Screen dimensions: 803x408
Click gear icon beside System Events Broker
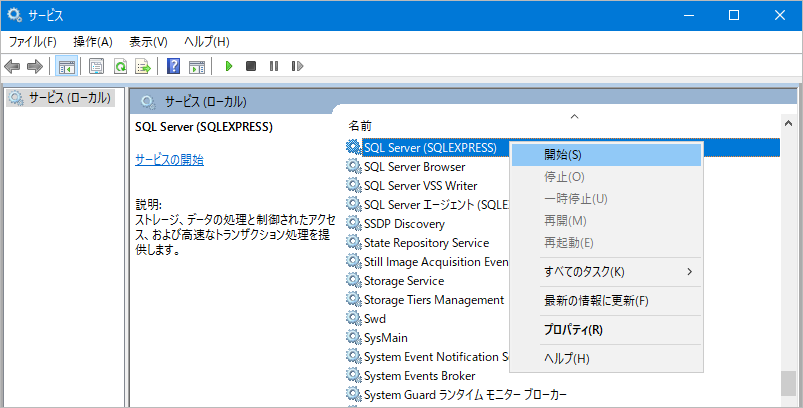tap(353, 375)
